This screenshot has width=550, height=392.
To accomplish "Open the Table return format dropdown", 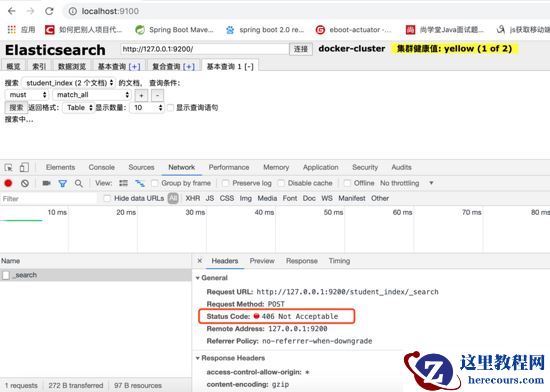I will click(x=79, y=108).
